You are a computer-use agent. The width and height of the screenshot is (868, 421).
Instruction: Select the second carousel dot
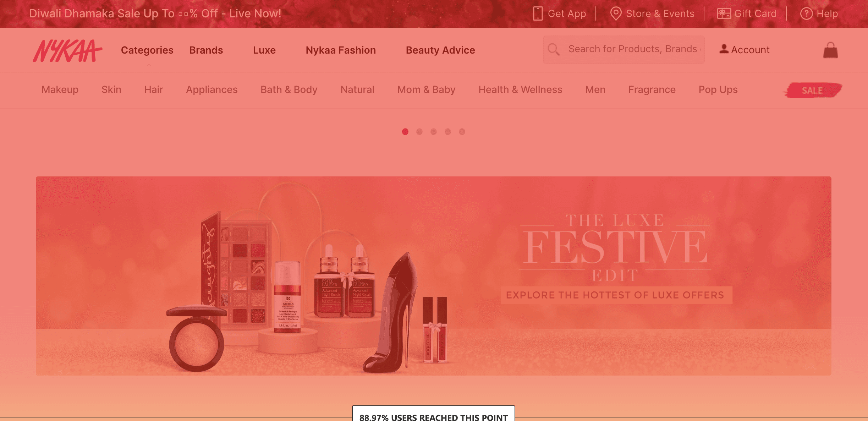[419, 132]
